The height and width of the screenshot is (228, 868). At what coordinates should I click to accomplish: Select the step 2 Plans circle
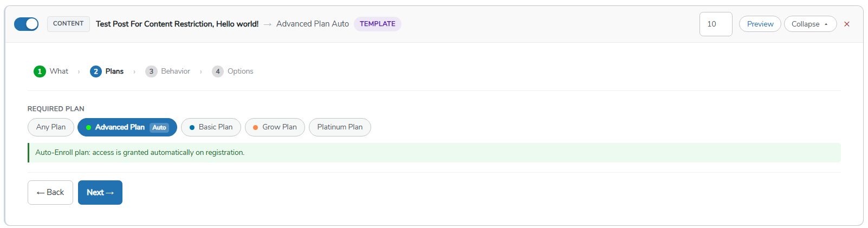(x=96, y=71)
